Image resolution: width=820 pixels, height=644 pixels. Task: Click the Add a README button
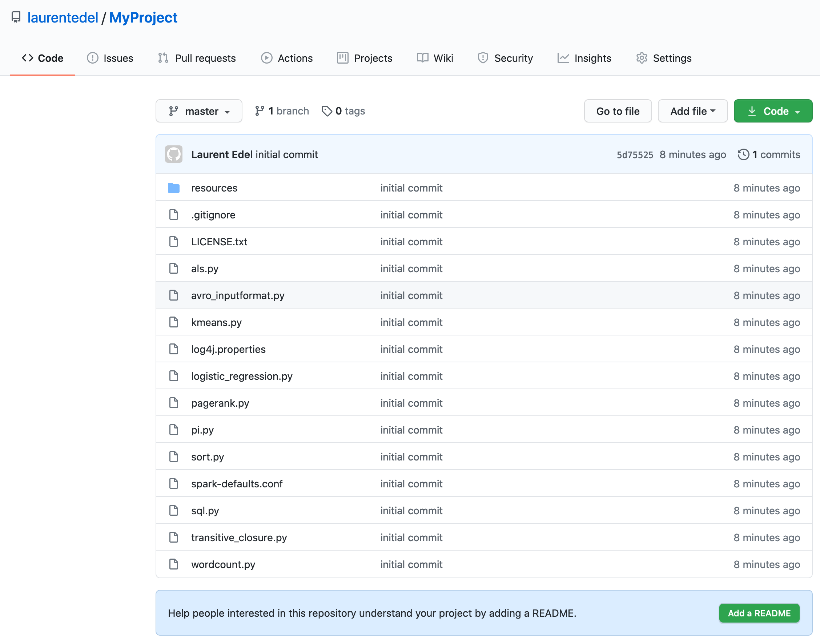759,613
